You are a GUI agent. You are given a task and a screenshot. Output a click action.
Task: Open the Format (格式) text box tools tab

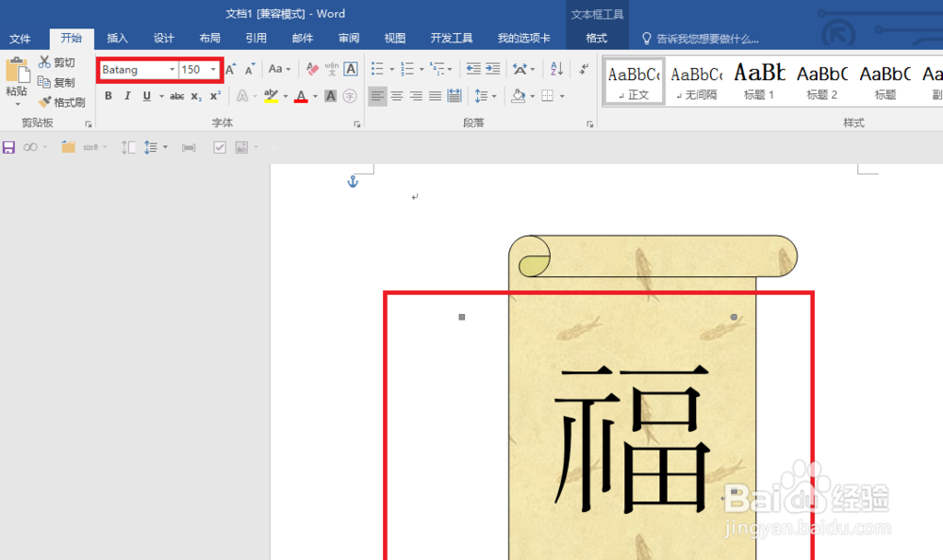pos(597,39)
